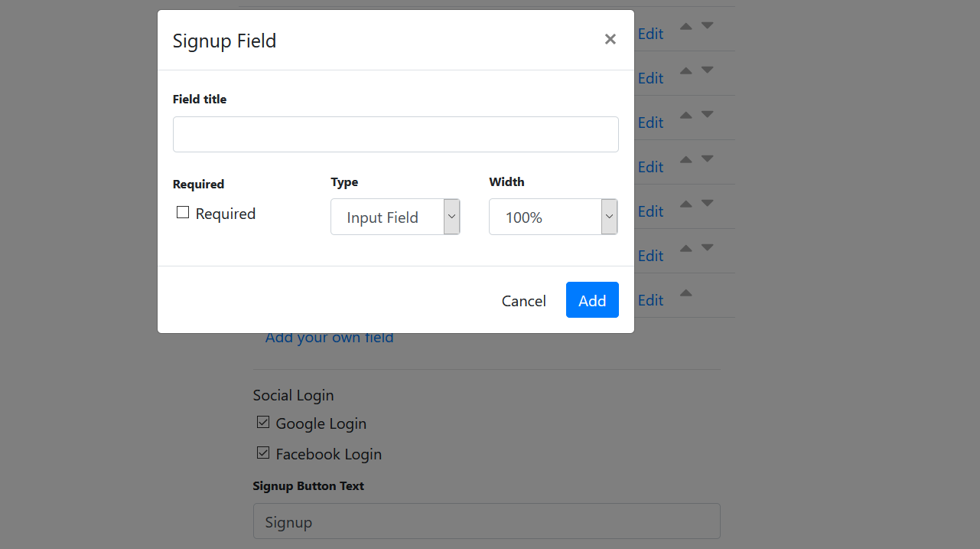
Task: Click the up arrow in the bottom row
Action: [x=686, y=292]
